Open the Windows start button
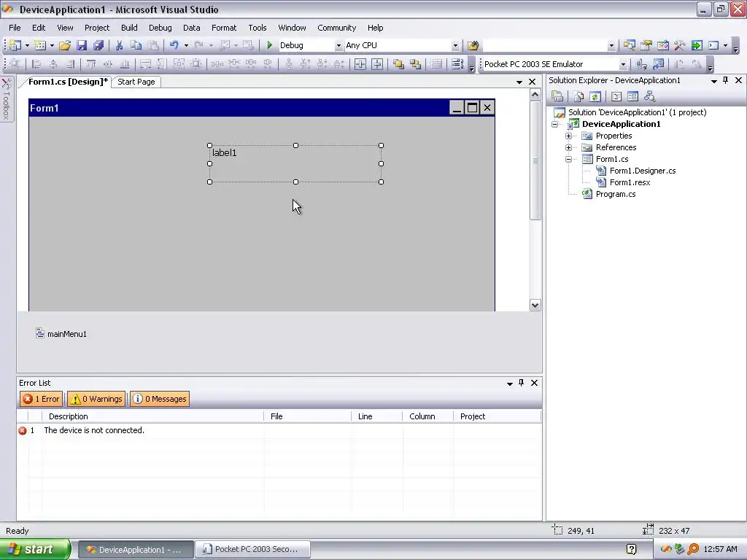The height and width of the screenshot is (560, 747). tap(35, 550)
